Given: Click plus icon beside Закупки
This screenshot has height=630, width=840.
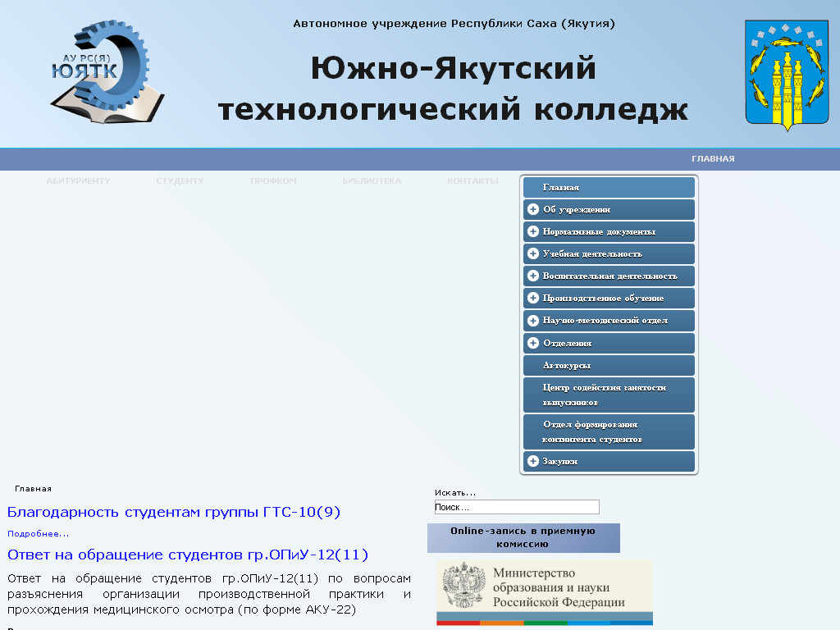Looking at the screenshot, I should (x=533, y=462).
